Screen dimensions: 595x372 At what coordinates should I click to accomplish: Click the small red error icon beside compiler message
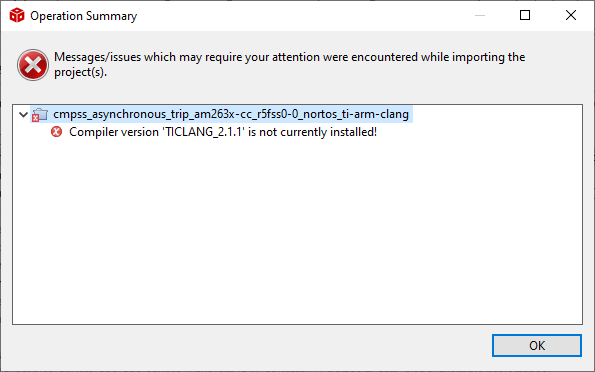57,132
